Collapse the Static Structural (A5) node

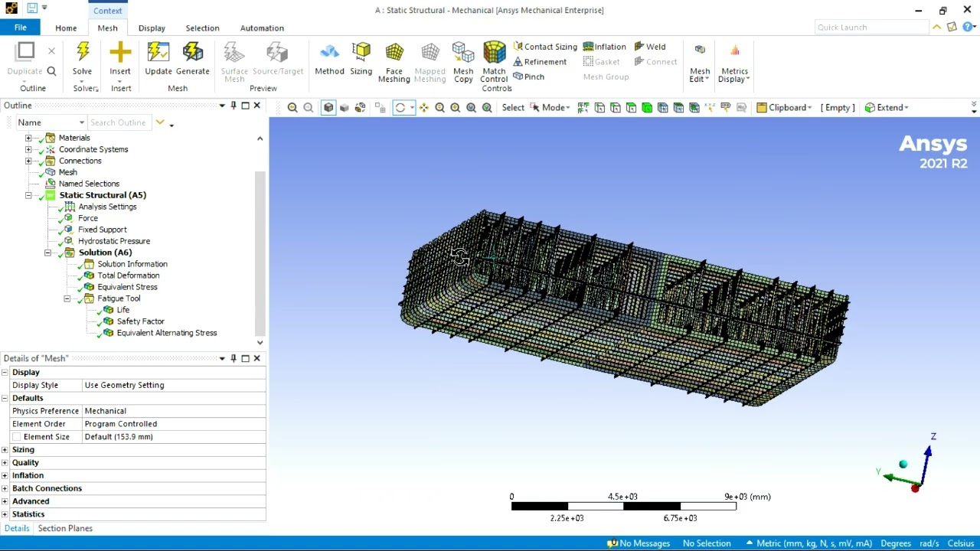[x=28, y=195]
